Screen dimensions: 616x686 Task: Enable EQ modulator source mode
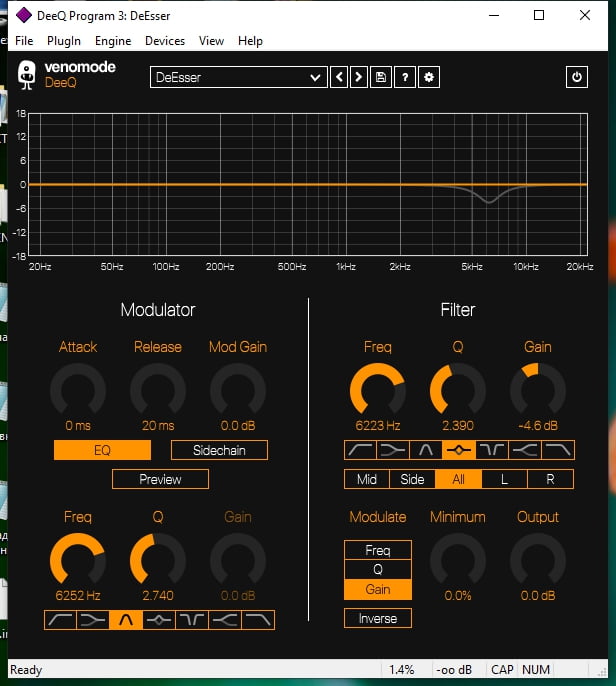coord(102,450)
